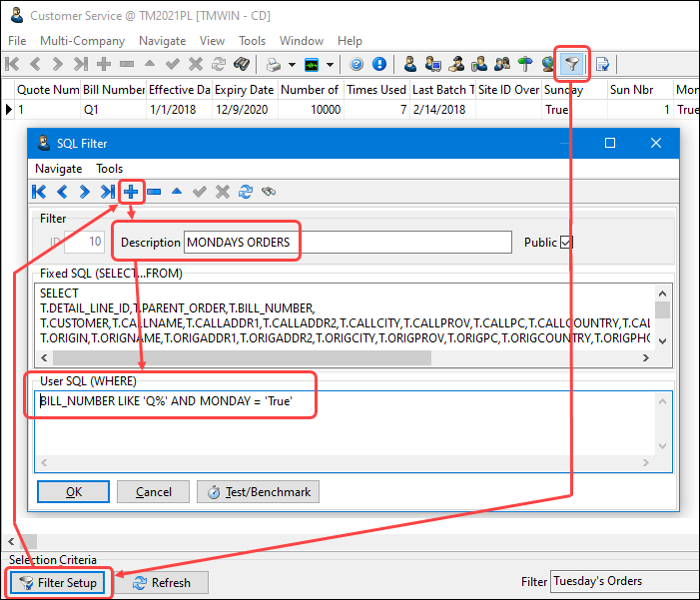Toggle the Public checkbox

point(566,243)
